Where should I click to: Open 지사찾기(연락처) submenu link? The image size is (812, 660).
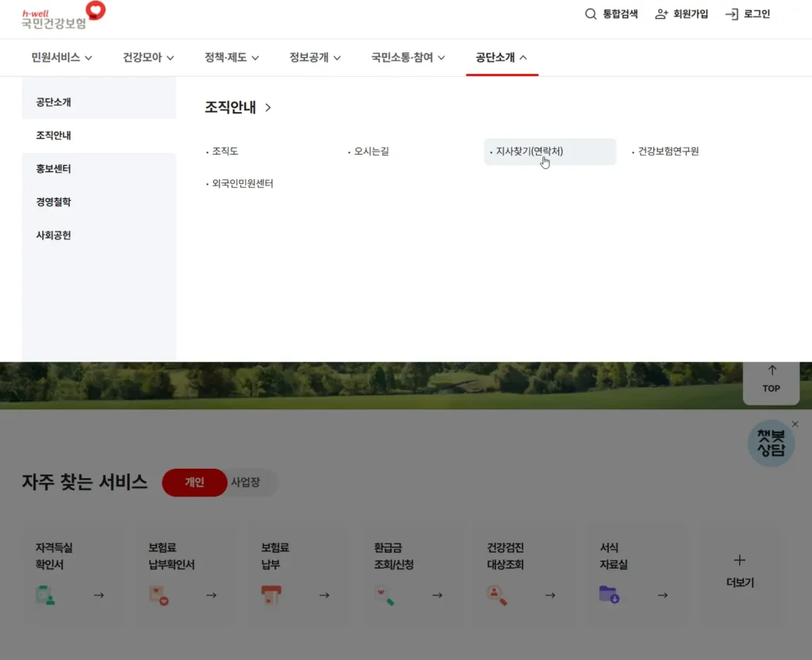[x=550, y=152]
